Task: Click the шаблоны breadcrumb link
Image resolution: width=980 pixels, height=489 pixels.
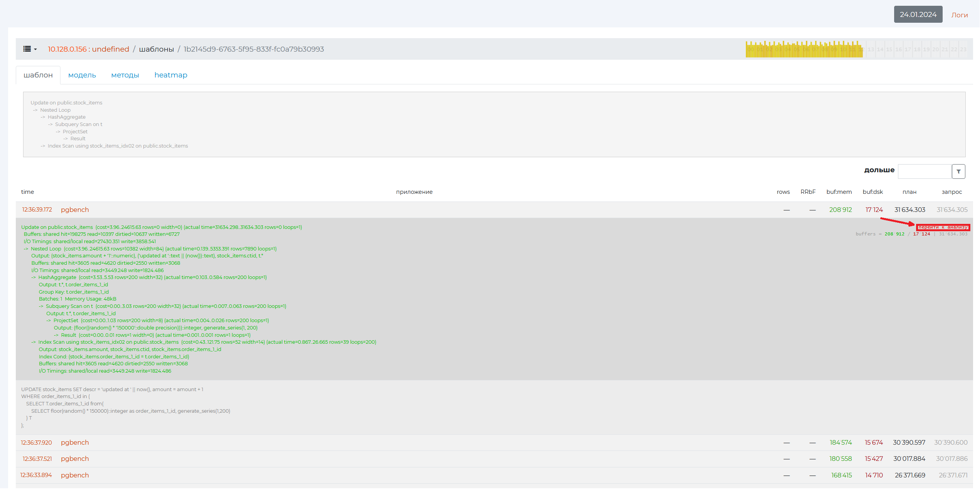Action: click(156, 49)
